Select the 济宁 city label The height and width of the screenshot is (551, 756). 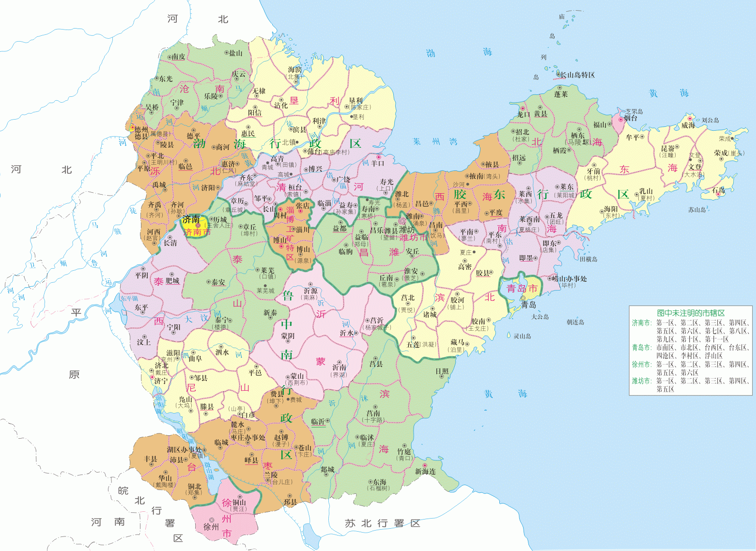(x=161, y=382)
